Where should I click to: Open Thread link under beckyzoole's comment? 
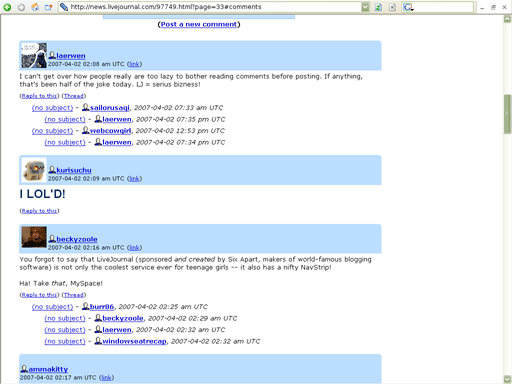[74, 295]
